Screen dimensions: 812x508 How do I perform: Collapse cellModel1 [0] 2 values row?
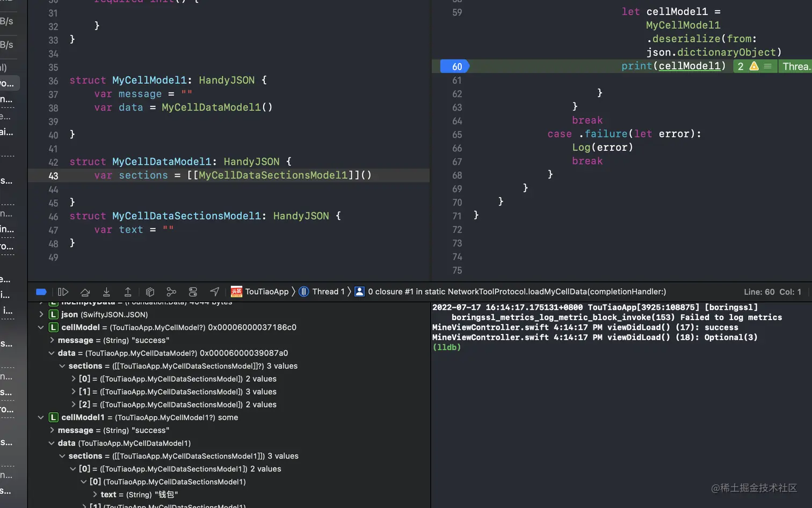click(73, 469)
